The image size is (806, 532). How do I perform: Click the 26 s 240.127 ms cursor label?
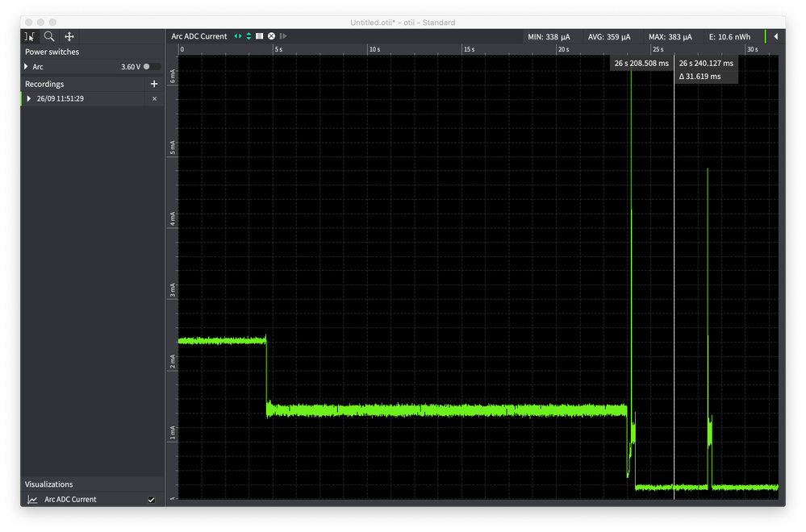(706, 63)
